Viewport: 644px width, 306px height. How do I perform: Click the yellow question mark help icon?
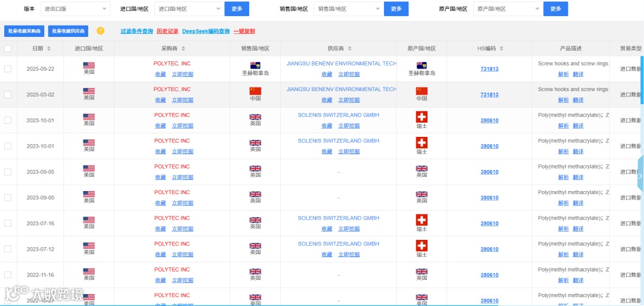pyautogui.click(x=101, y=31)
